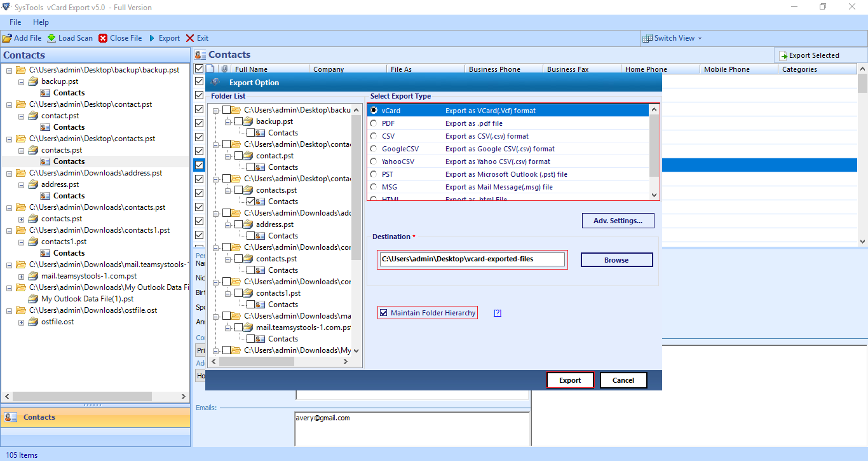Click the Add File toolbar icon
The height and width of the screenshot is (461, 868).
point(8,38)
